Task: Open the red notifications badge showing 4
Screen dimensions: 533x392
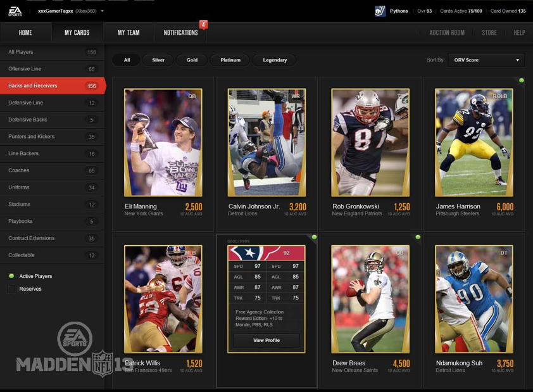Action: point(203,25)
